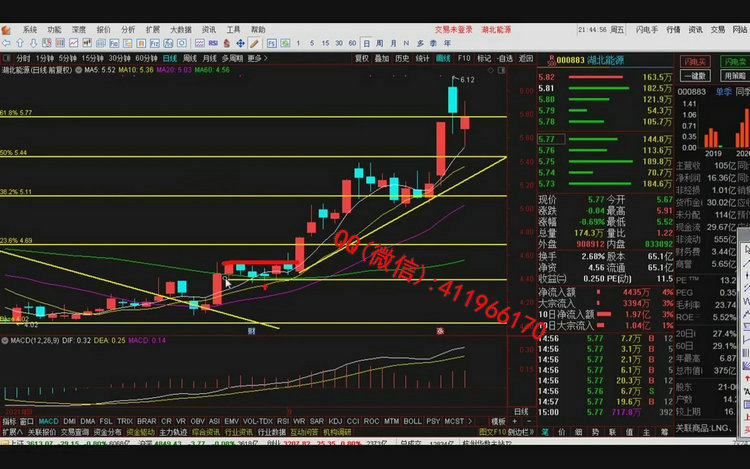The height and width of the screenshot is (469, 750).
Task: Click the 闪电卖 quick sell button
Action: (735, 62)
